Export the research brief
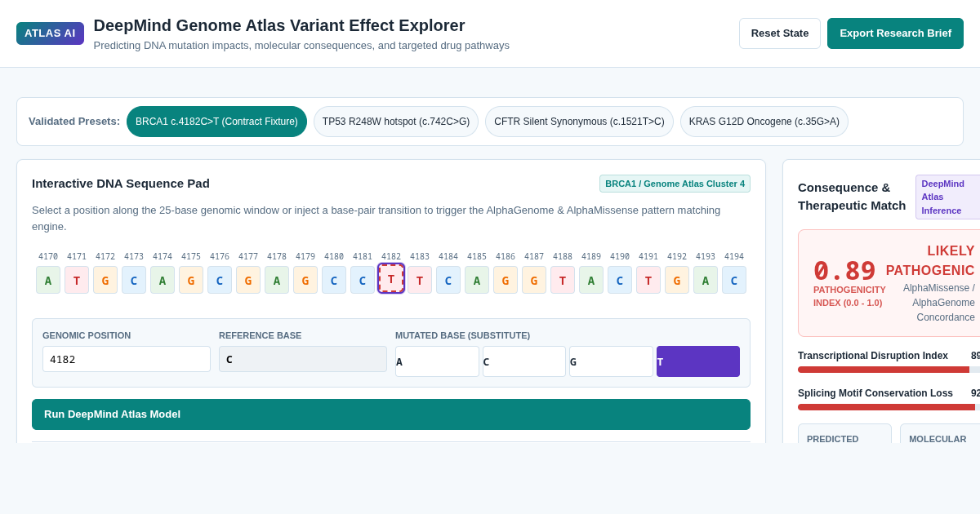 [x=895, y=33]
